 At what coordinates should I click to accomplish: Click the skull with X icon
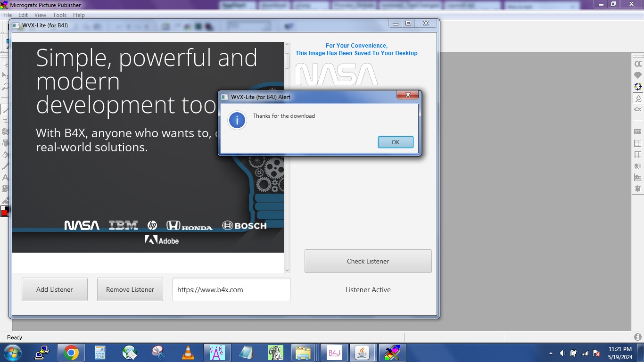click(x=638, y=166)
